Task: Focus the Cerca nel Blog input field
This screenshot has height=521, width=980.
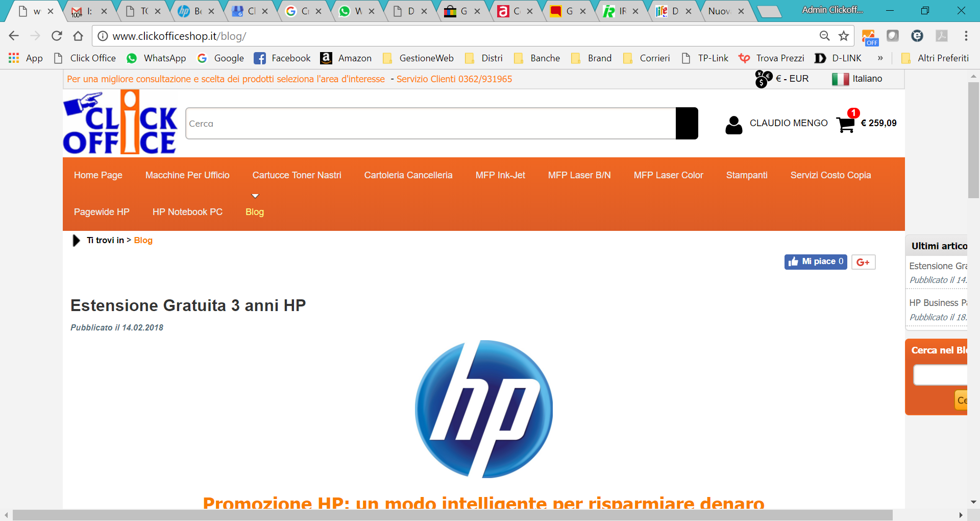Action: 940,375
